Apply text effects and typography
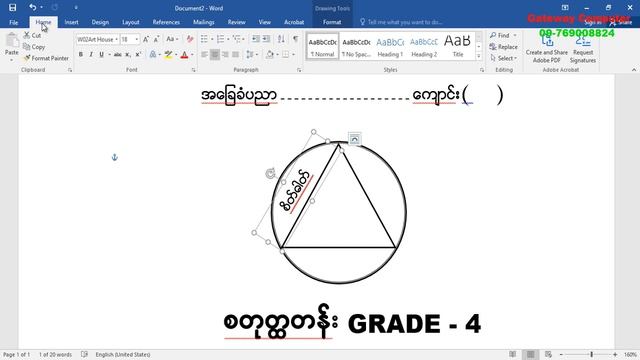640x360 pixels. click(153, 55)
